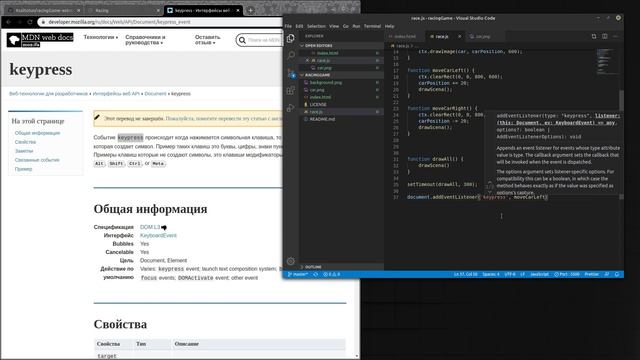Close race.js in Open Editors list

[307, 60]
